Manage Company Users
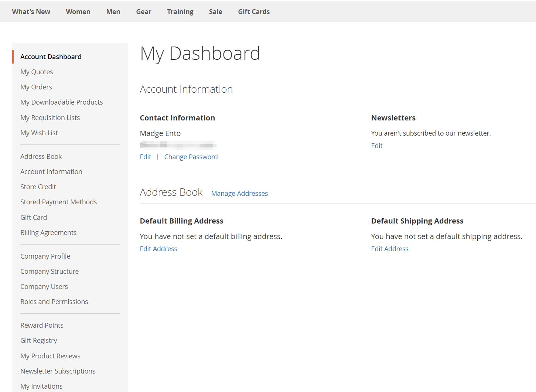This screenshot has width=536, height=392. pos(44,286)
